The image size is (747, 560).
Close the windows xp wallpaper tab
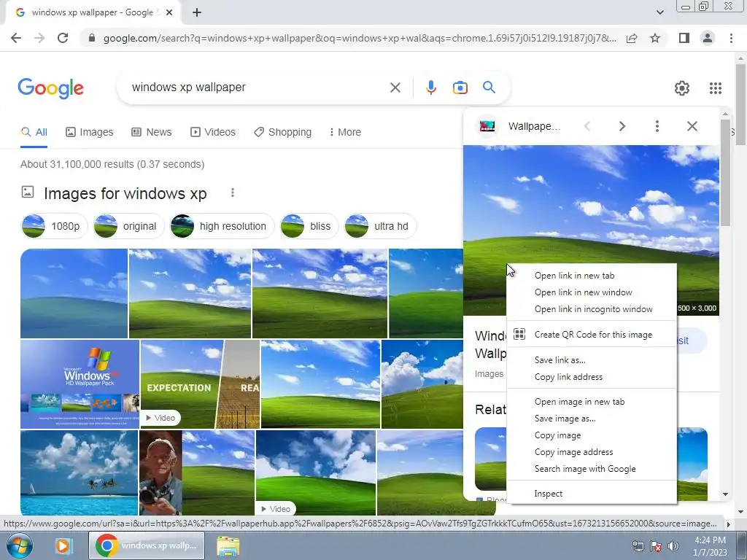(169, 13)
